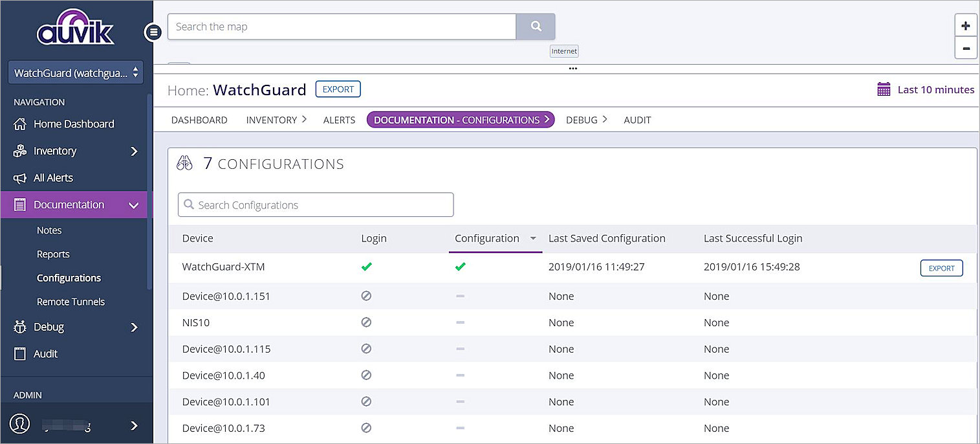Zoom in on map with plus button

pyautogui.click(x=965, y=26)
